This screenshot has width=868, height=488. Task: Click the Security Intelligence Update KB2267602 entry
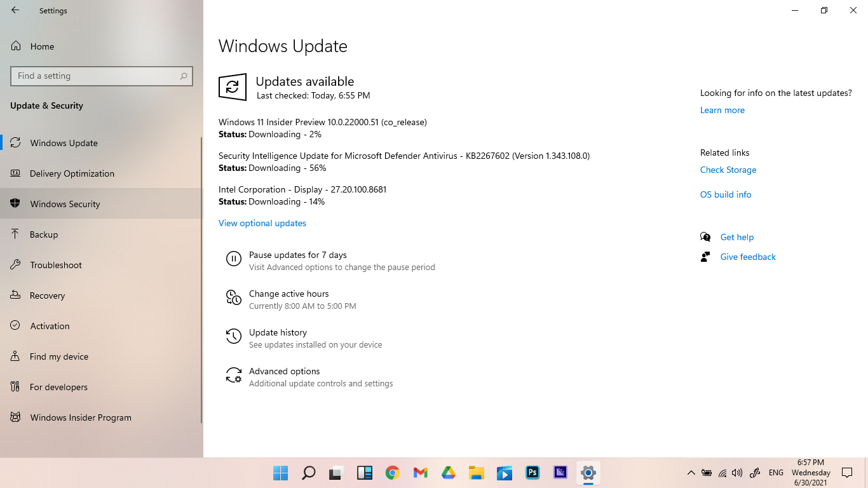click(404, 156)
